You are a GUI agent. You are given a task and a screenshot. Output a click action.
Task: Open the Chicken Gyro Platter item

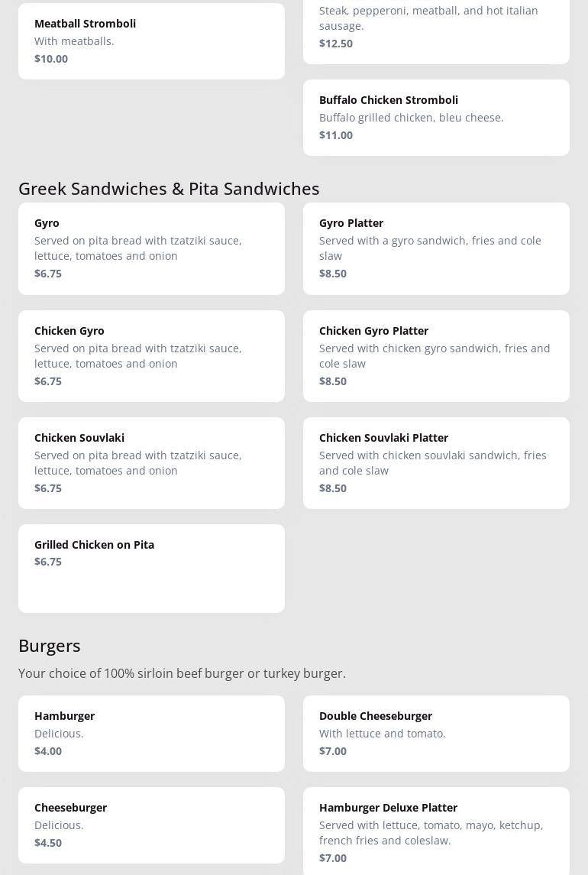click(436, 355)
